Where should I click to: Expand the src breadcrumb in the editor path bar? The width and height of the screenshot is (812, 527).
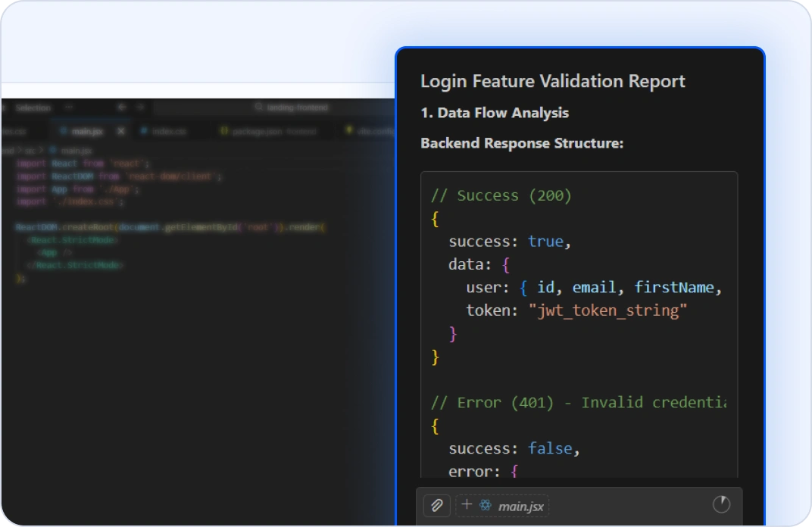click(x=32, y=150)
